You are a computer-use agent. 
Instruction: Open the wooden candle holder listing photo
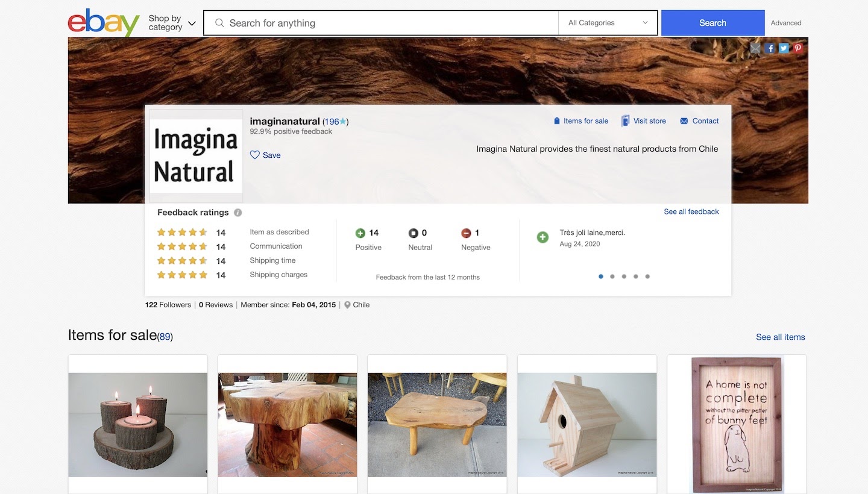(138, 425)
